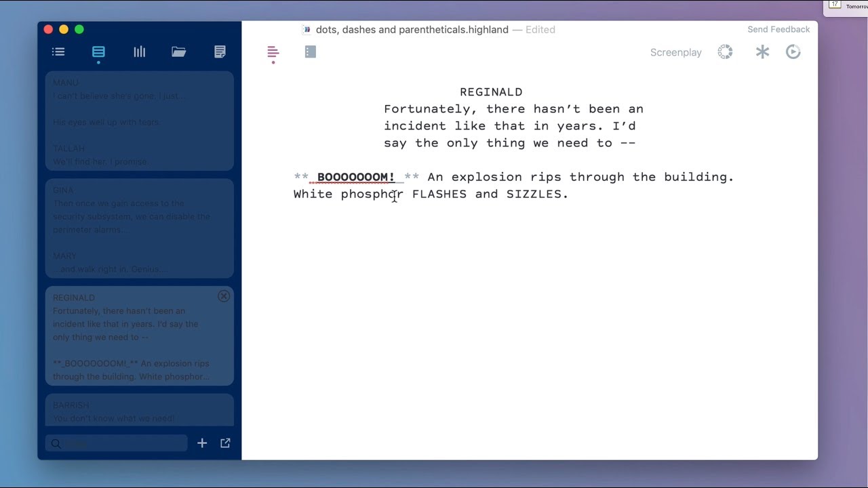Open the Stats bar chart icon
This screenshot has height=488, width=868.
pyautogui.click(x=140, y=52)
